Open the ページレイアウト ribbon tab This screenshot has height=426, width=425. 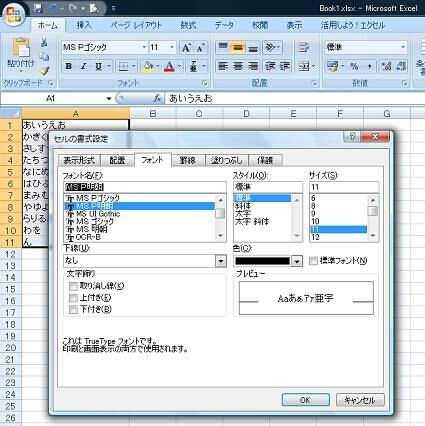(x=136, y=25)
